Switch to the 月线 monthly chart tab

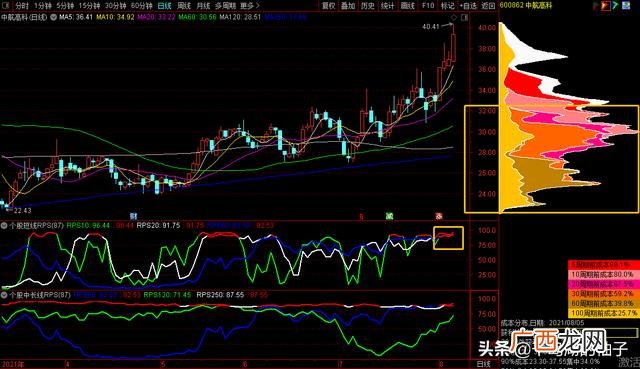[203, 6]
